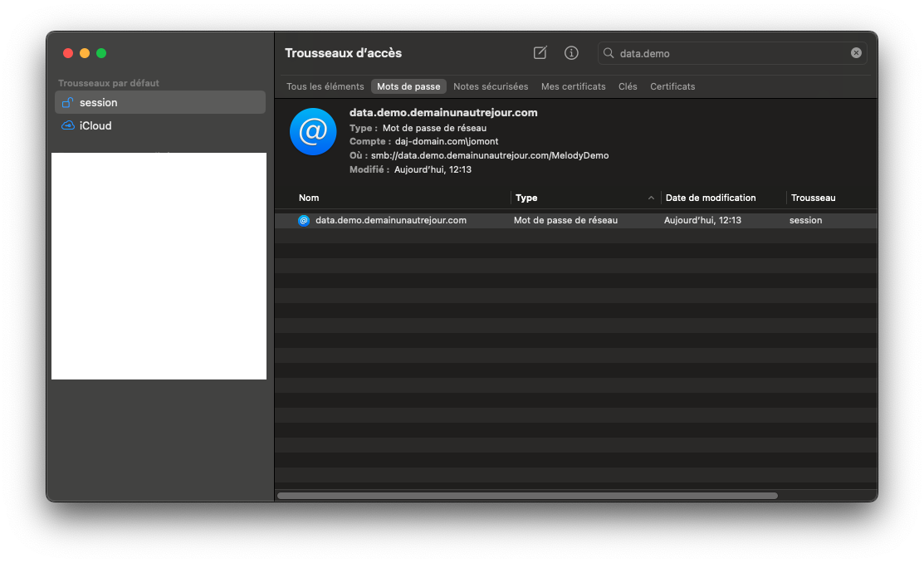The width and height of the screenshot is (924, 563).
Task: Click the horizontal scrollbar at the bottom
Action: (x=527, y=496)
